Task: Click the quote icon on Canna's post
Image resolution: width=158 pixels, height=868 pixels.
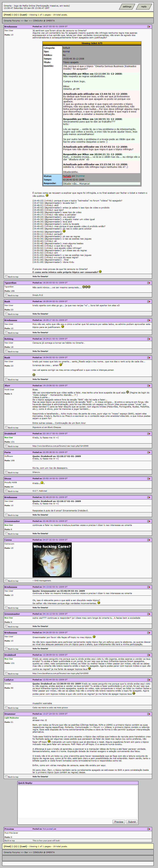Action: (x=149, y=540)
